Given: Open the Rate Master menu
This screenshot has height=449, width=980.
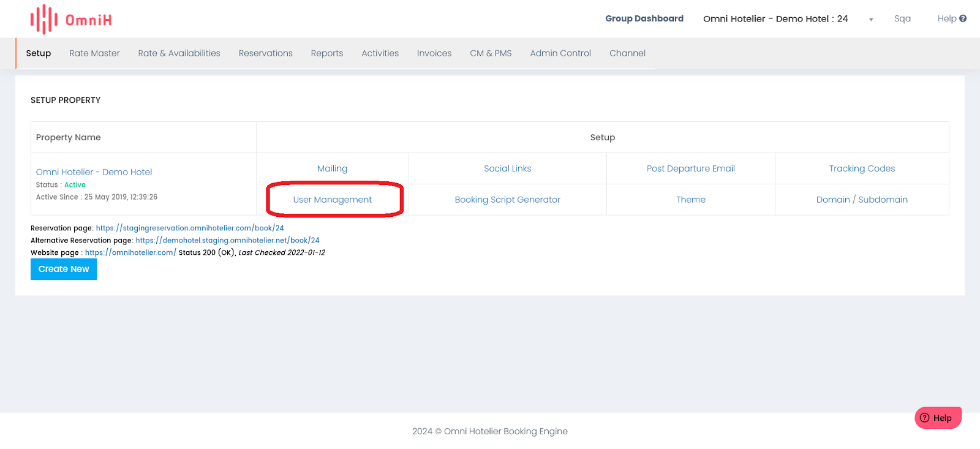Looking at the screenshot, I should tap(94, 53).
